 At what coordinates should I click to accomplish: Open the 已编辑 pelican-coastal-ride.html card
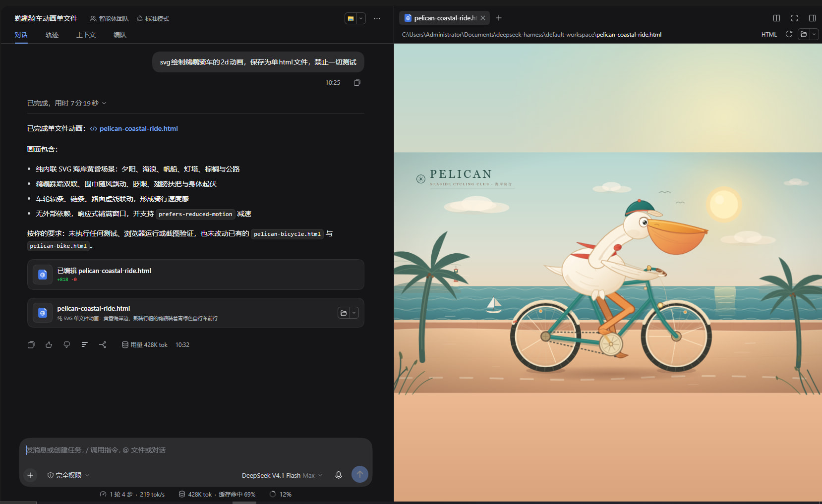pyautogui.click(x=196, y=275)
